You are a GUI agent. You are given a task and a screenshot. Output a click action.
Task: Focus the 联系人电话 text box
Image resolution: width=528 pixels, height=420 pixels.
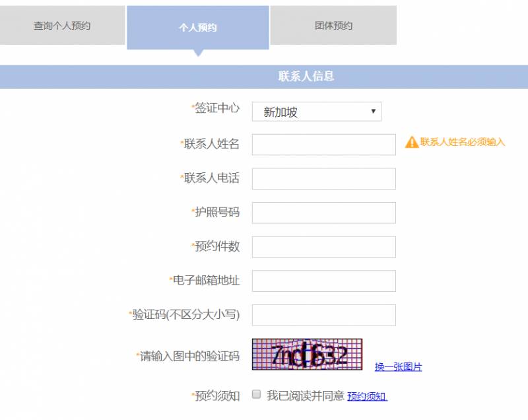click(323, 178)
